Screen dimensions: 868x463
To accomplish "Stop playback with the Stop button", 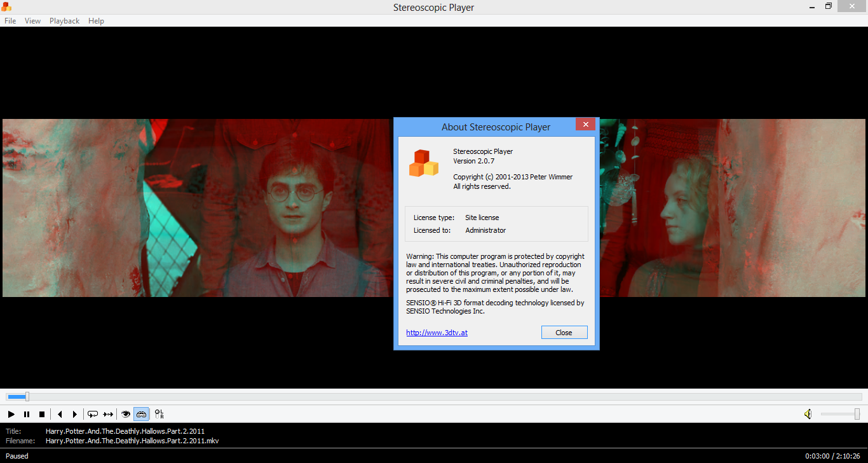I will tap(42, 414).
